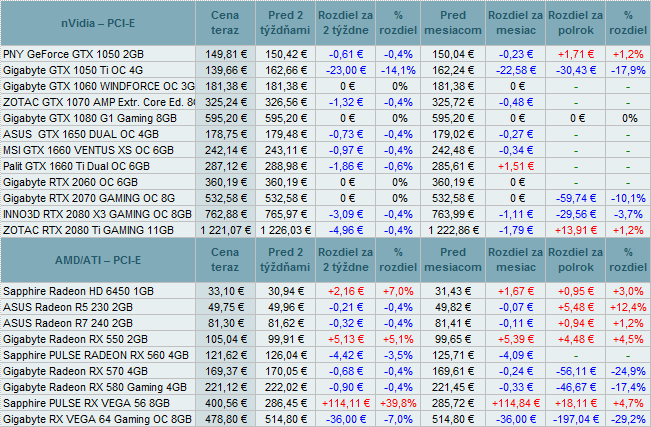Image resolution: width=651 pixels, height=427 pixels.
Task: Click current price 139,66 € cell
Action: pyautogui.click(x=226, y=70)
